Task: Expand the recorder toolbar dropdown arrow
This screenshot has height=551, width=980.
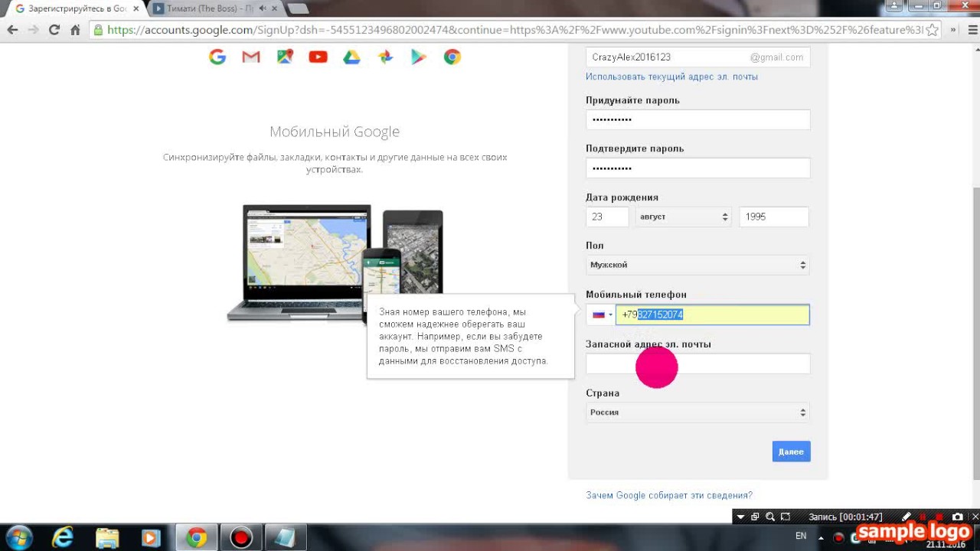Action: click(740, 517)
